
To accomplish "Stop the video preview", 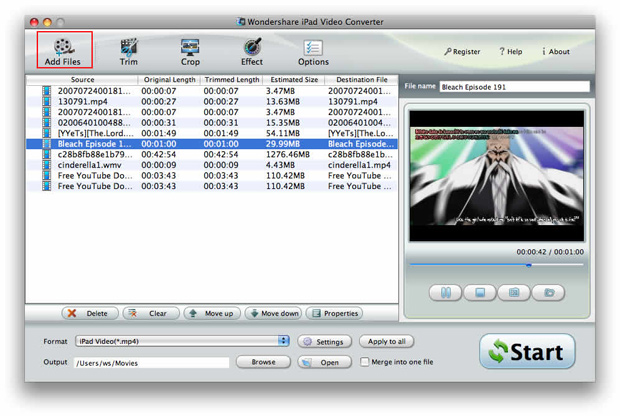I will point(480,293).
